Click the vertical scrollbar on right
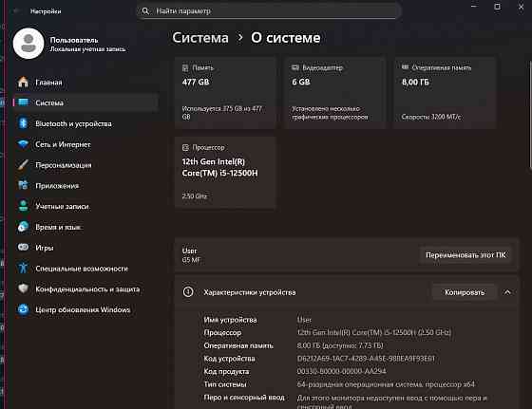 530,115
